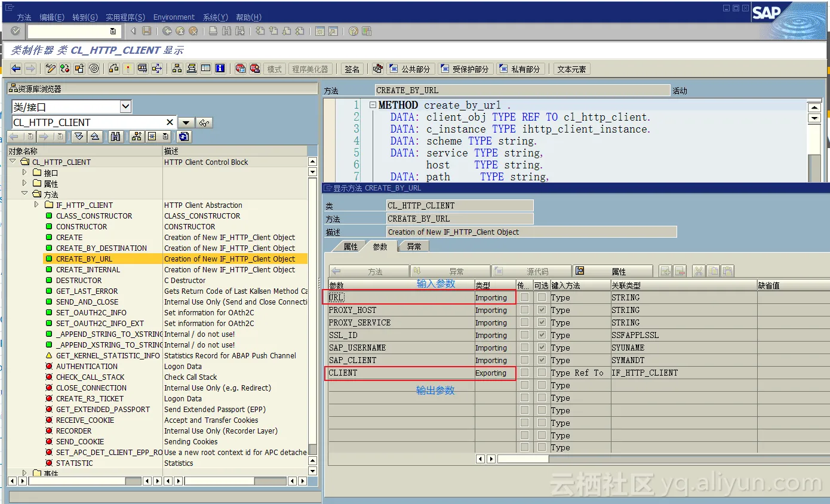The height and width of the screenshot is (504, 830).
Task: Click the red Cancel icon in the standard toolbar
Action: tap(193, 31)
